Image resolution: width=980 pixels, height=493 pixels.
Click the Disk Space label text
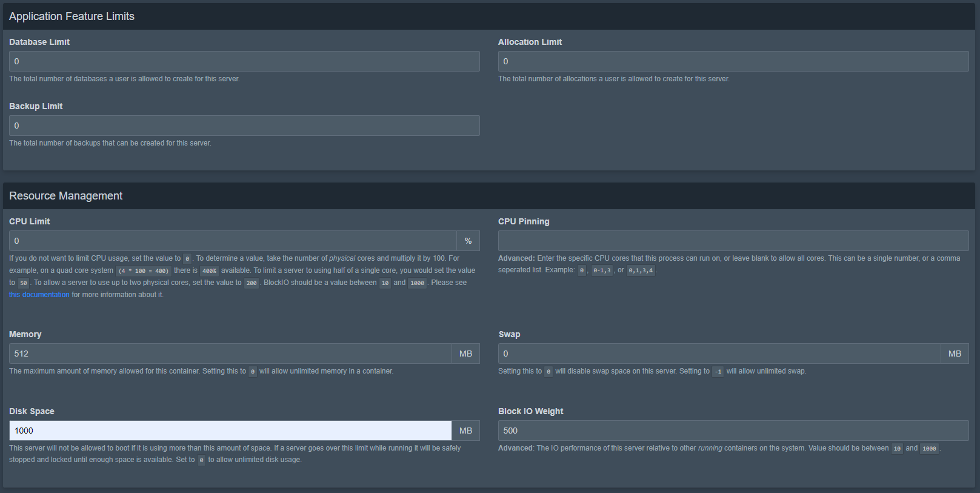point(32,411)
